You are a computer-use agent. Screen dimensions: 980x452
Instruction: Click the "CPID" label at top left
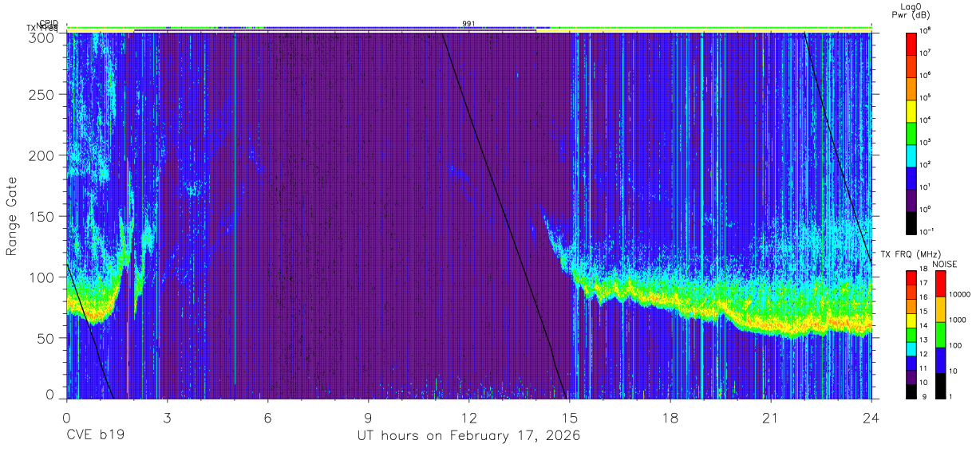coord(49,23)
